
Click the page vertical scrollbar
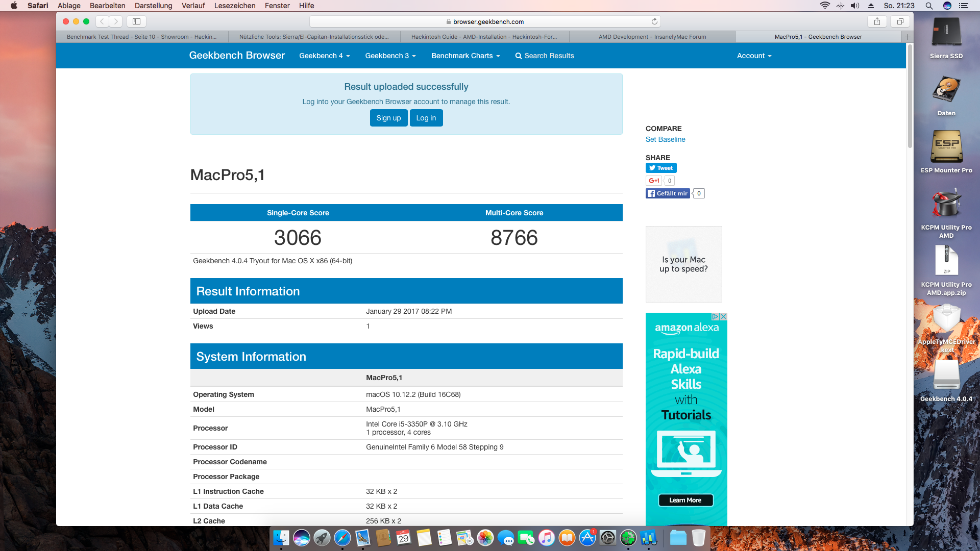click(x=910, y=97)
